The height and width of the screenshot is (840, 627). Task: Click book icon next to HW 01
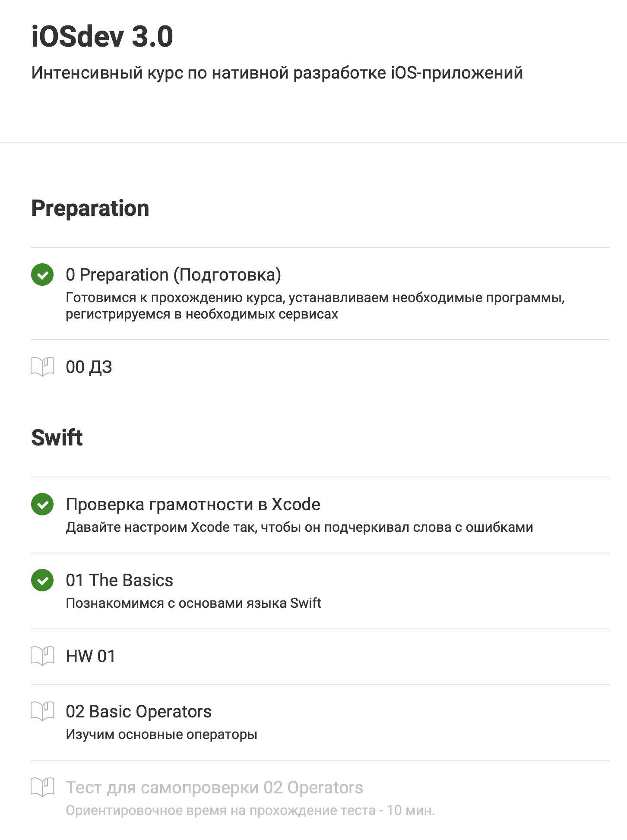(42, 656)
